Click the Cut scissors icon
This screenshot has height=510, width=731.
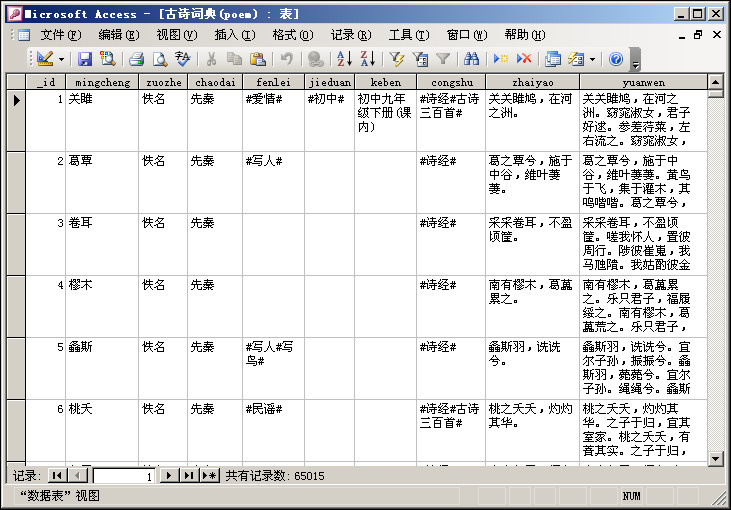click(211, 59)
